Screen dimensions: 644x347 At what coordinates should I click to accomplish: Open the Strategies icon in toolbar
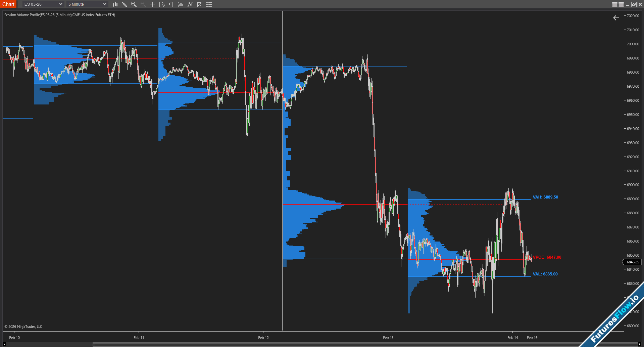point(190,4)
